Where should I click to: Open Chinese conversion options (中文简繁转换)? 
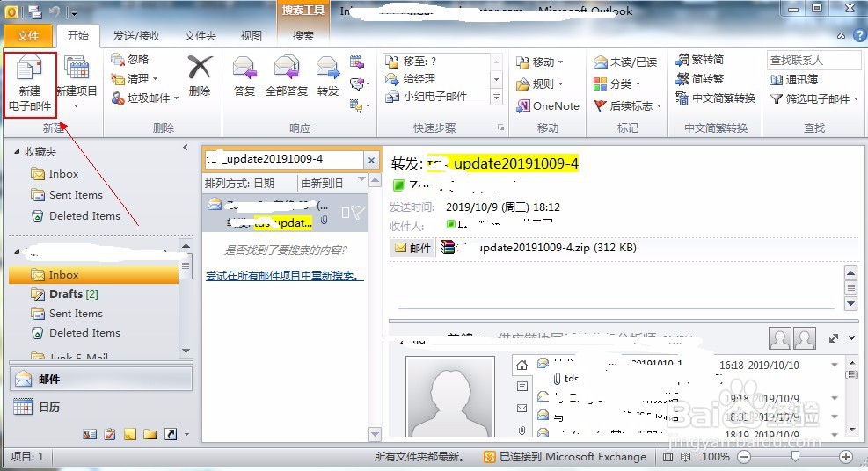click(x=715, y=98)
